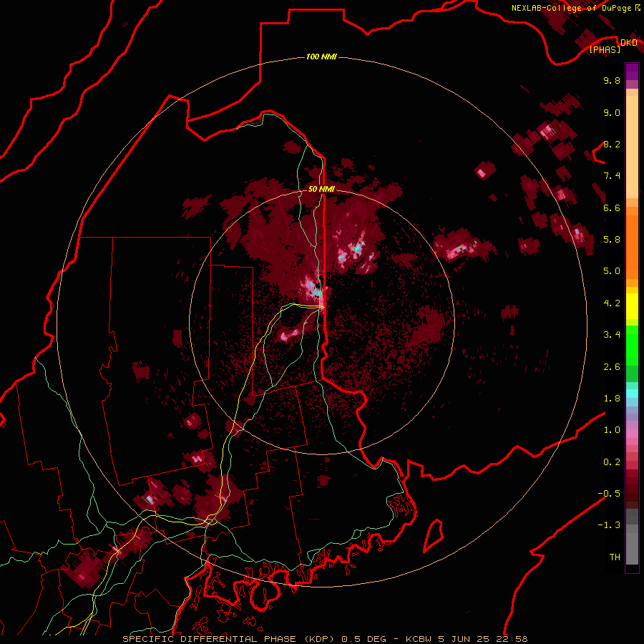Click the 3.4 value on the color scale
The width and height of the screenshot is (644, 644).
612,335
